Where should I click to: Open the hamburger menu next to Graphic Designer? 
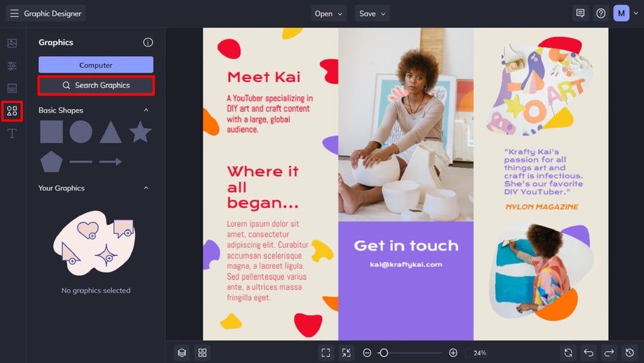tap(14, 14)
